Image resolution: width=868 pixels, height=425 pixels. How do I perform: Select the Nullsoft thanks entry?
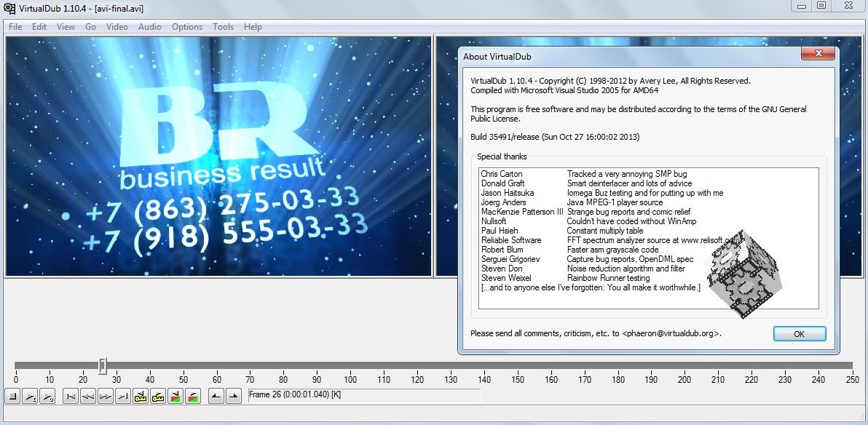pyautogui.click(x=494, y=221)
